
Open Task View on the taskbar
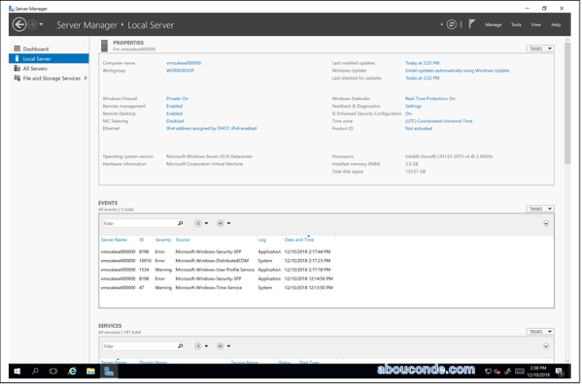53,371
